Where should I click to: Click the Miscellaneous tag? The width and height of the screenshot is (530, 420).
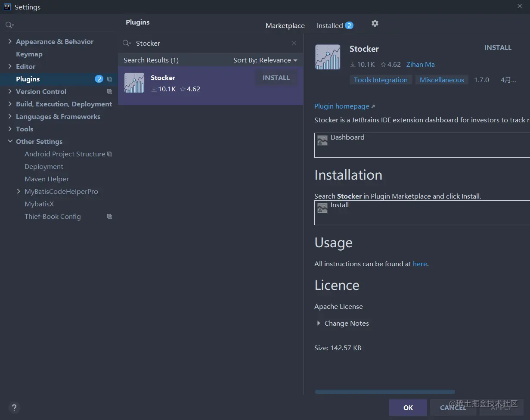tap(442, 80)
